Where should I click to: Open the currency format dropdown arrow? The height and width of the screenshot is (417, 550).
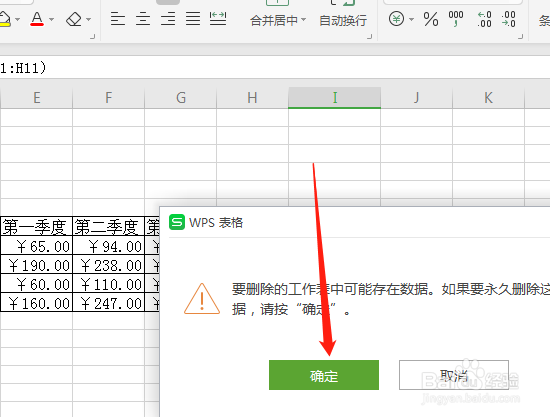coord(411,19)
